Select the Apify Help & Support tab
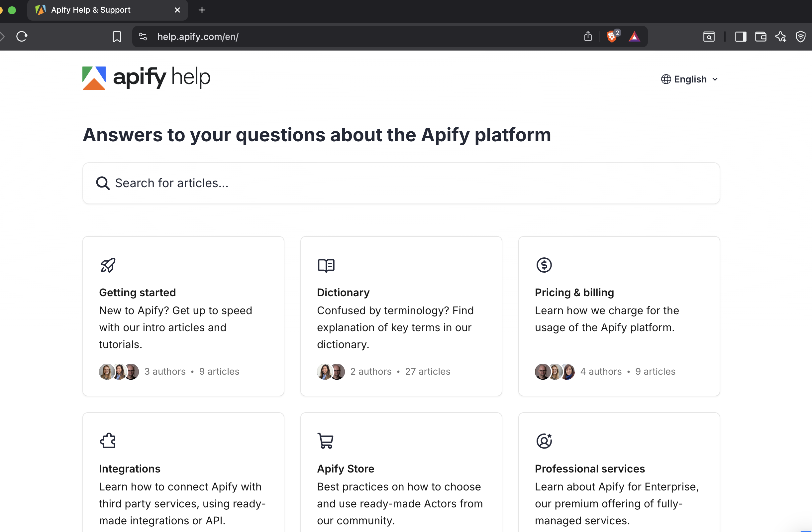 point(107,10)
